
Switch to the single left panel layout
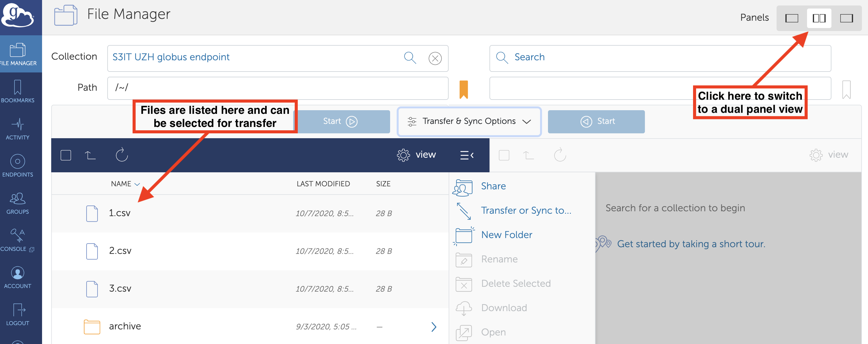pos(792,18)
